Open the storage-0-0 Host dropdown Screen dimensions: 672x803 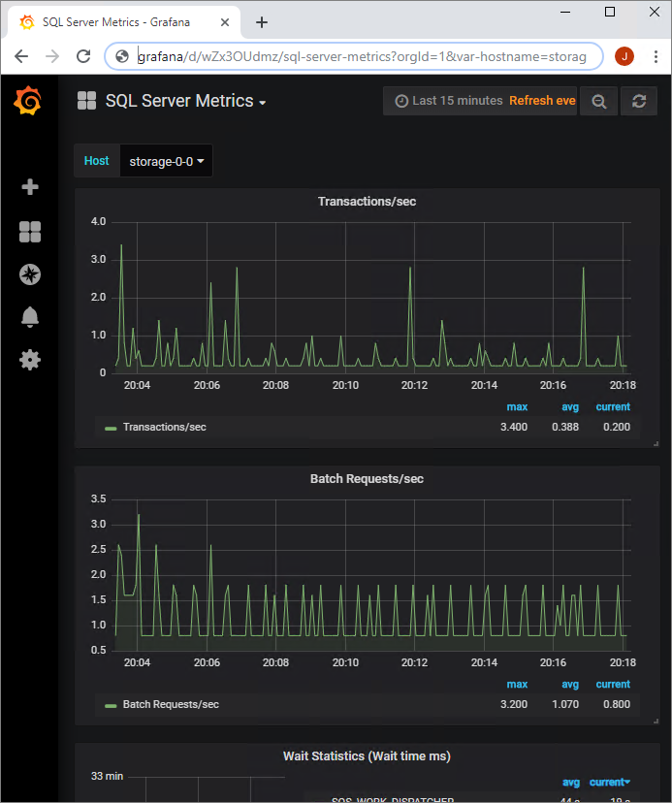[x=166, y=161]
